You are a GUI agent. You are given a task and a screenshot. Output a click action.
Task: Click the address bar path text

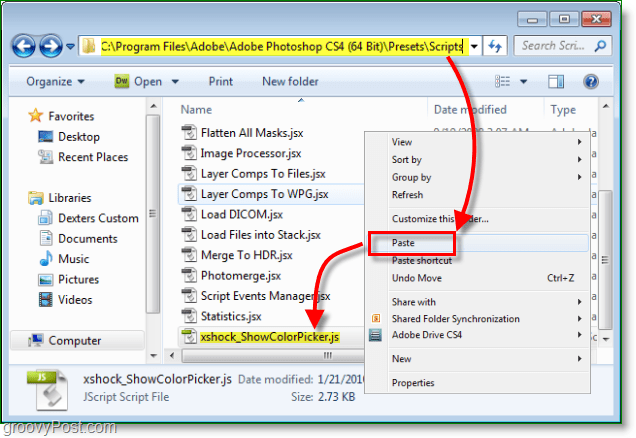282,47
